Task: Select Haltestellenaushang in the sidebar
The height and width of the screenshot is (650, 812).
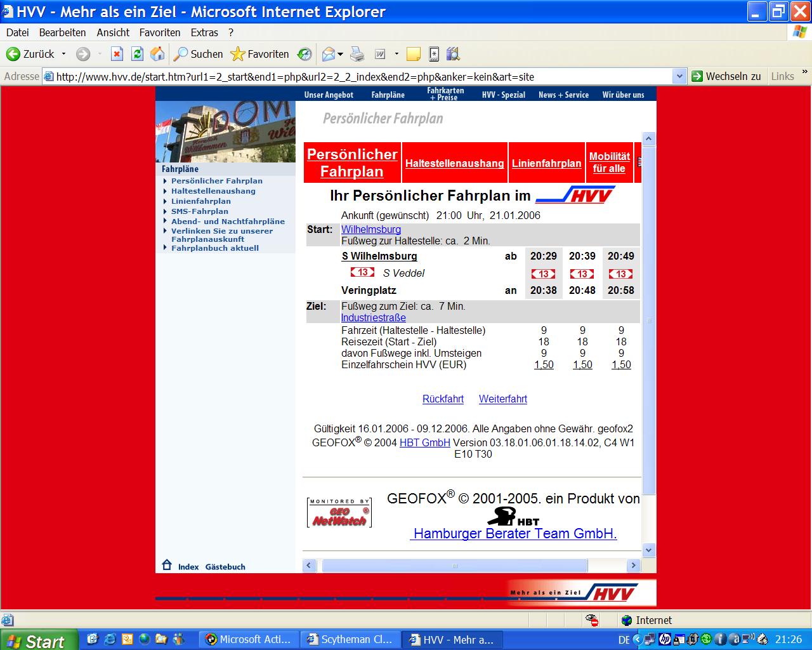Action: coord(213,191)
